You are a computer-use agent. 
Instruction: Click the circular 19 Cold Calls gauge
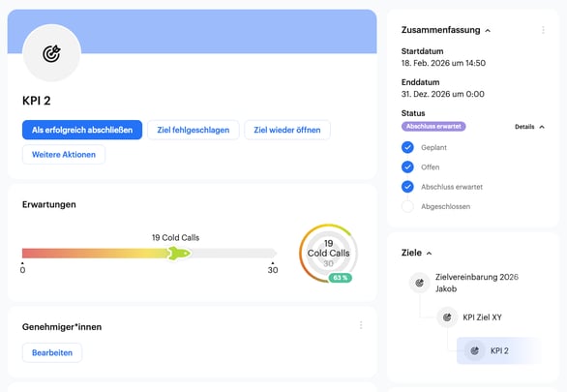coord(328,254)
